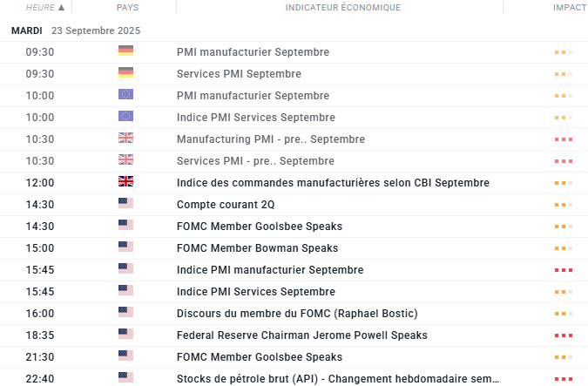Select the Mardi 23 Septembre 2025 date row
The width and height of the screenshot is (588, 386).
click(x=76, y=30)
